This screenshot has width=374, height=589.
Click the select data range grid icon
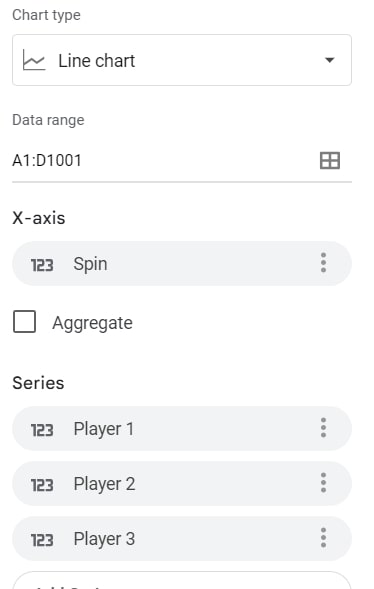click(x=330, y=161)
